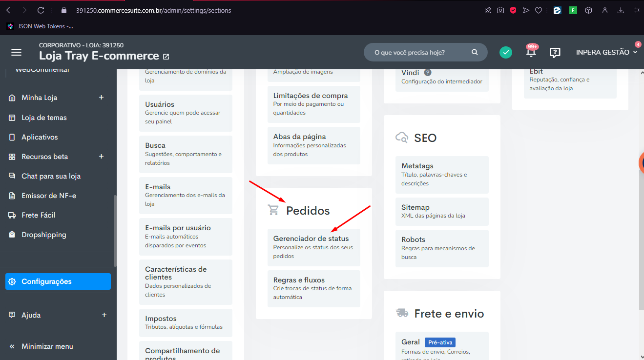644x360 pixels.
Task: Open Gerenciador de status card
Action: click(314, 247)
